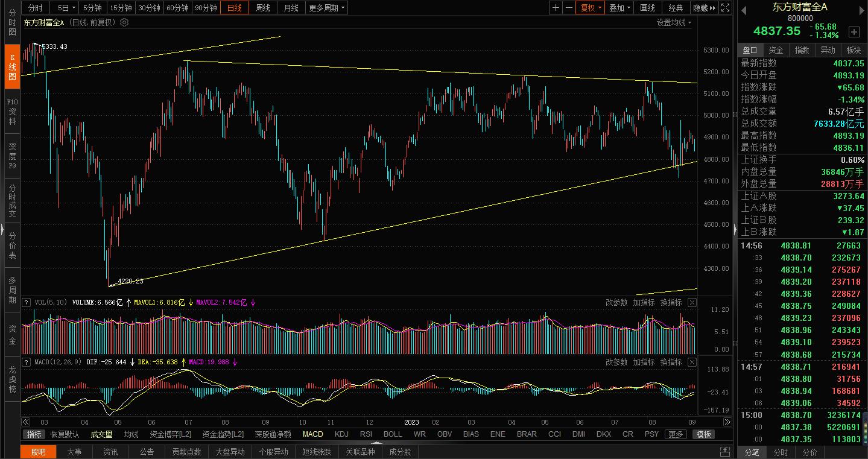
Task: Click the 14:57 tick row price 4838.71
Action: click(796, 367)
